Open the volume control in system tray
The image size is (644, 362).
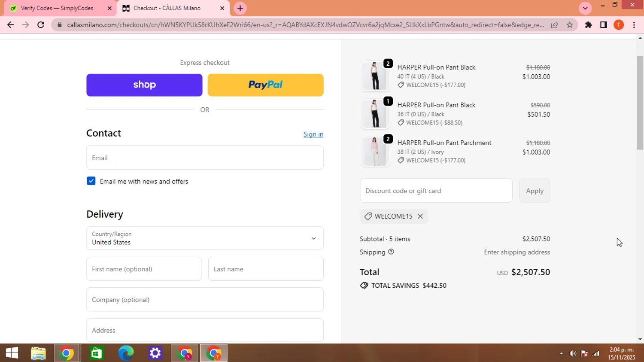pyautogui.click(x=573, y=353)
